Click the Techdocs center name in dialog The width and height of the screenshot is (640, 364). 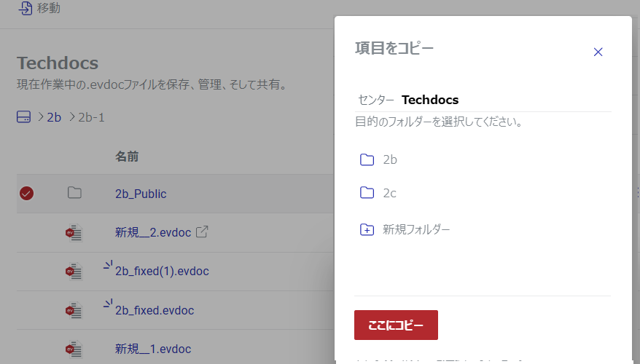[x=430, y=100]
